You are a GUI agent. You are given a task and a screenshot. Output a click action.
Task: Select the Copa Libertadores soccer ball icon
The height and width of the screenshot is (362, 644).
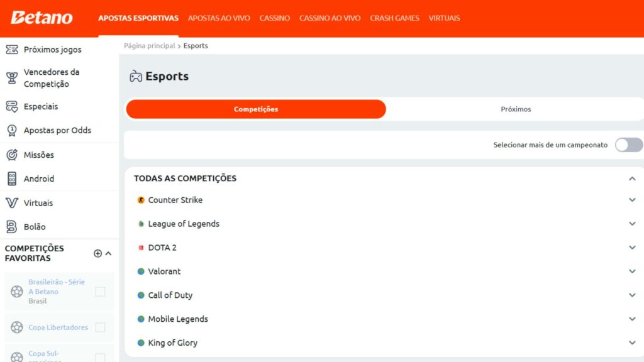pos(17,327)
